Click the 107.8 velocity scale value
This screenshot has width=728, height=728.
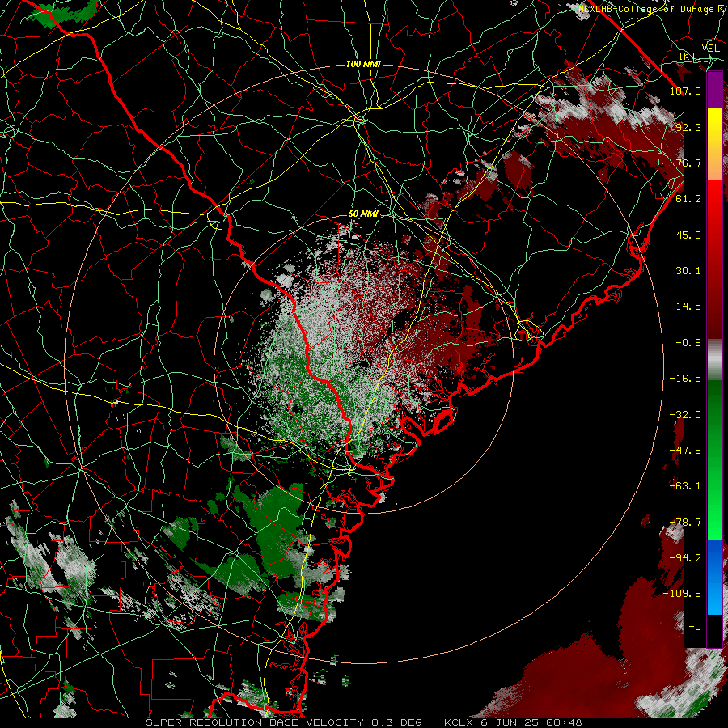point(685,91)
